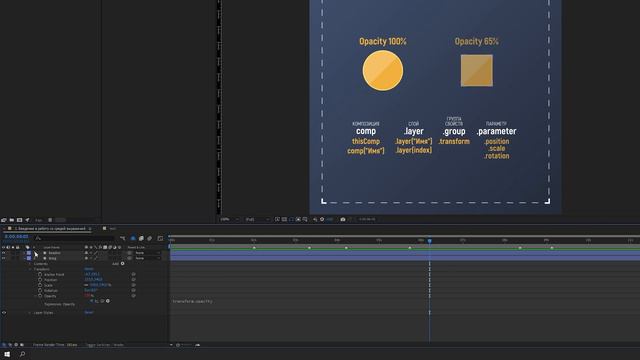Click the timeline zoom-in mountains icon
The width and height of the screenshot is (640, 360).
click(x=198, y=345)
